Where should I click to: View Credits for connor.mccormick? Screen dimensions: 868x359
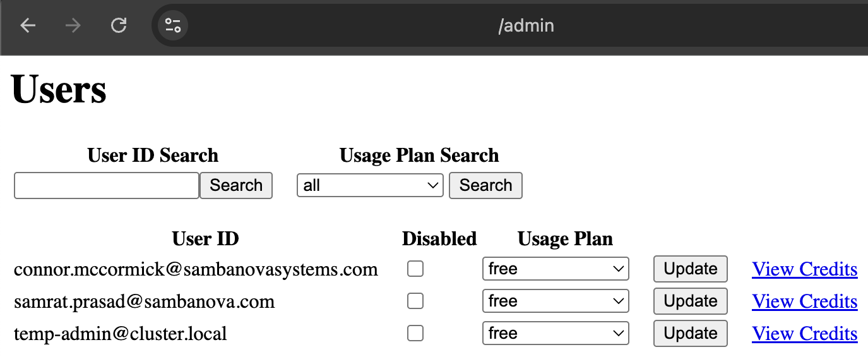click(x=805, y=269)
